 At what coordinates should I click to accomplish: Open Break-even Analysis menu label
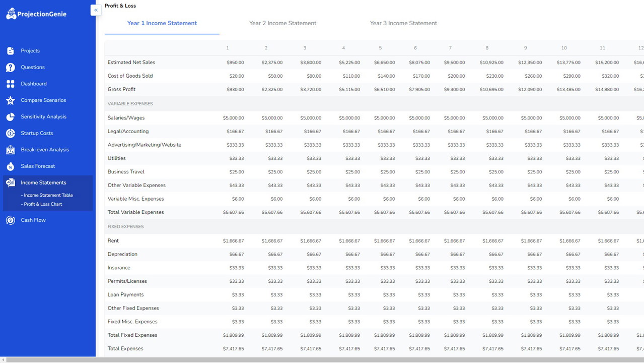45,150
